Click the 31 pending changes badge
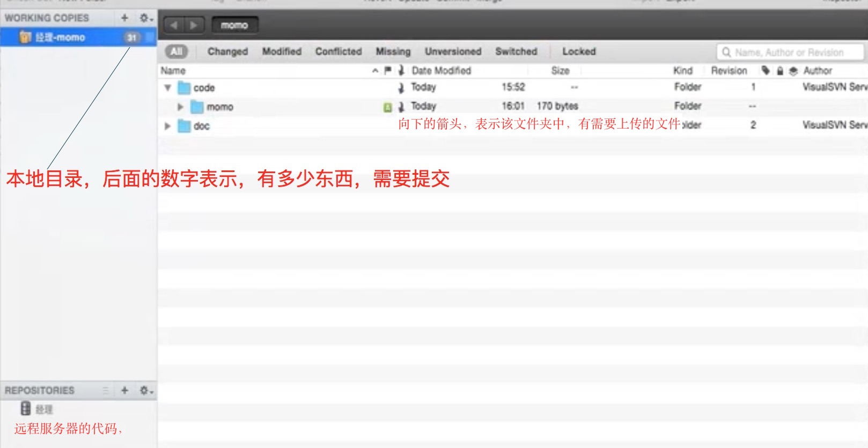Screen dimensions: 868x448 (132, 37)
